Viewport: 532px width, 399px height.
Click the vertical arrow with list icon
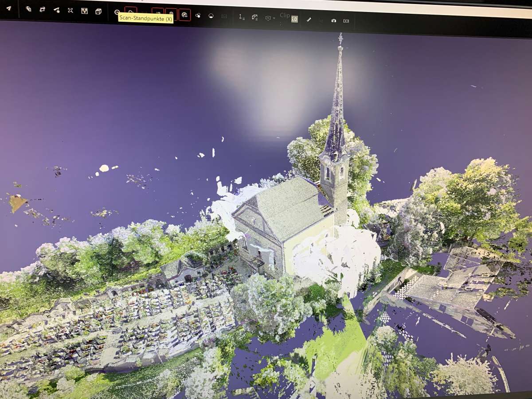[x=242, y=17]
